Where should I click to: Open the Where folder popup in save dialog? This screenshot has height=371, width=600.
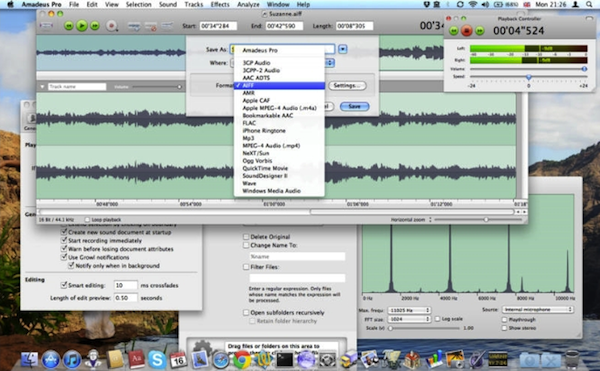(330, 63)
